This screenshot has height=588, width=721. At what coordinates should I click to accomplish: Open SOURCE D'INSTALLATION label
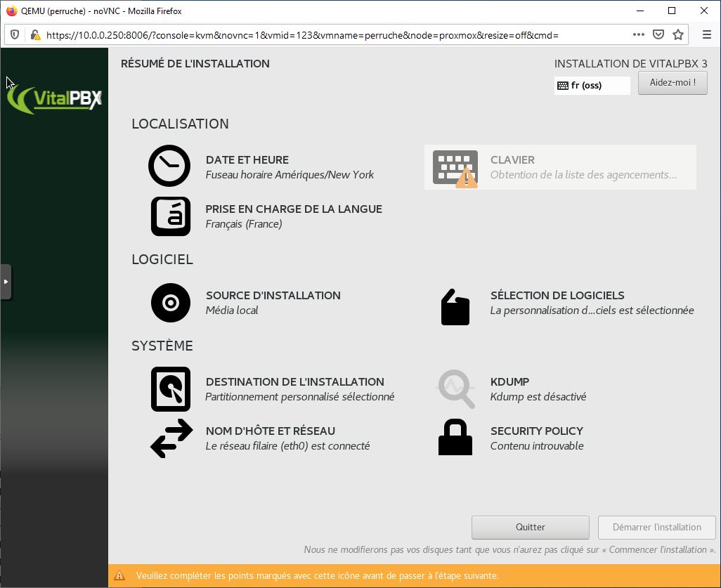[x=273, y=295]
